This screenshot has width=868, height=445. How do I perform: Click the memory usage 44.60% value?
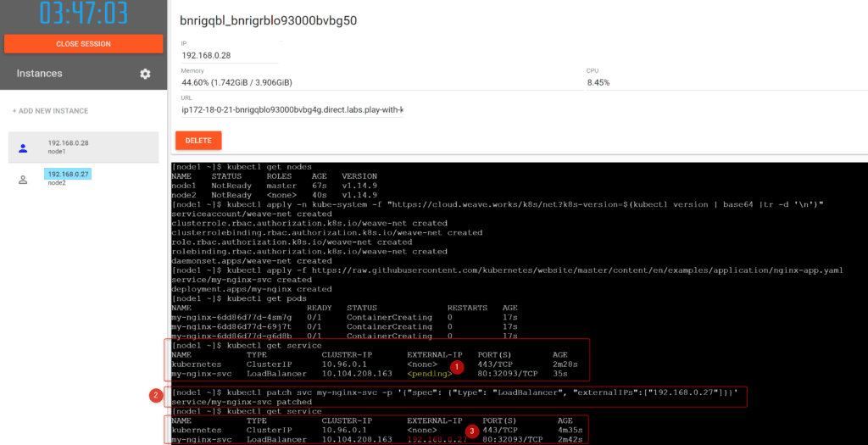click(x=236, y=82)
